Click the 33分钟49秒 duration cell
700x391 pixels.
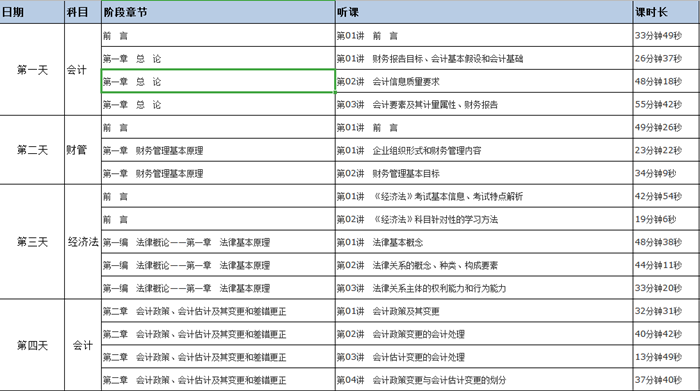[x=667, y=35]
